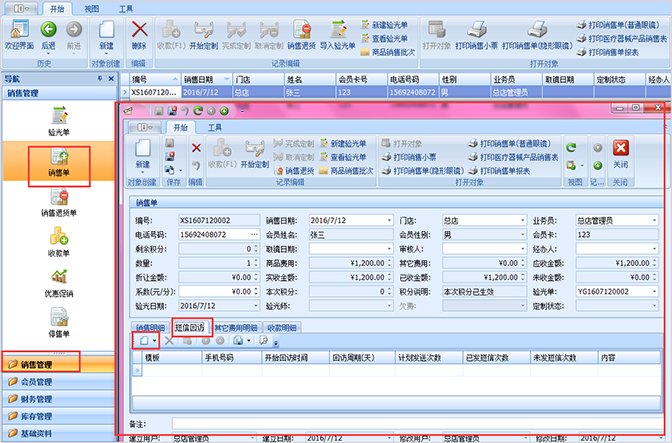Click 后退 in the main ribbon

(48, 35)
